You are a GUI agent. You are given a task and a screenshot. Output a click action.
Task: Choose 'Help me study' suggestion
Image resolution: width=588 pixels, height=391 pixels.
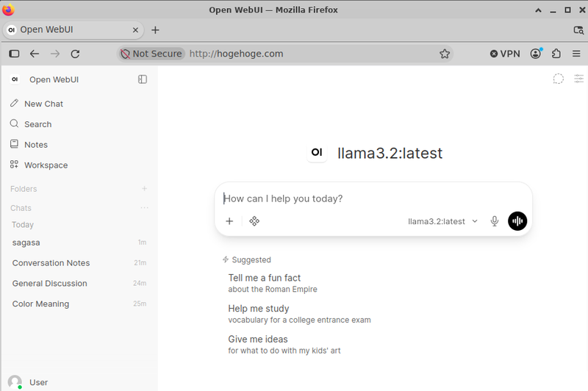point(299,314)
